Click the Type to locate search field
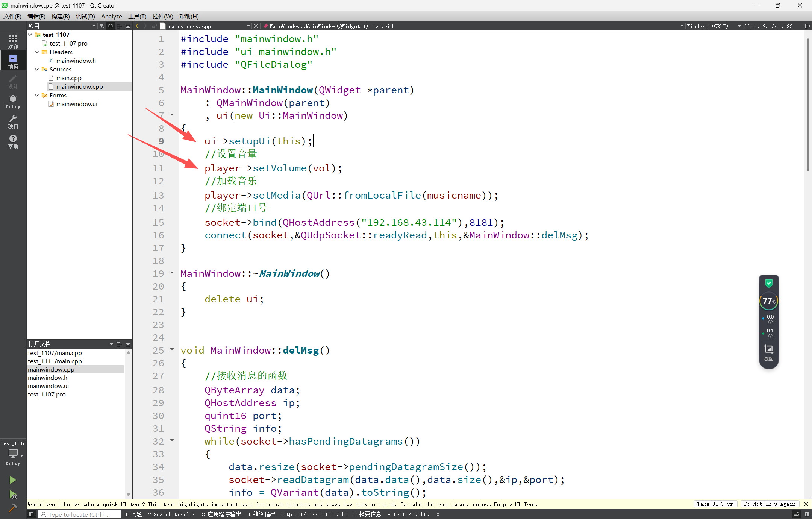The height and width of the screenshot is (519, 812). (80, 514)
